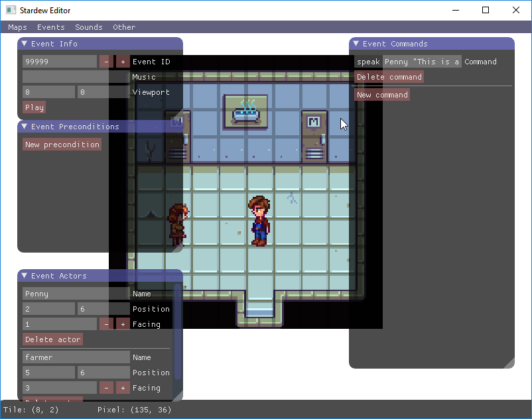Screen dimensions: 532x419
Task: Open the Sounds menu
Action: point(89,27)
